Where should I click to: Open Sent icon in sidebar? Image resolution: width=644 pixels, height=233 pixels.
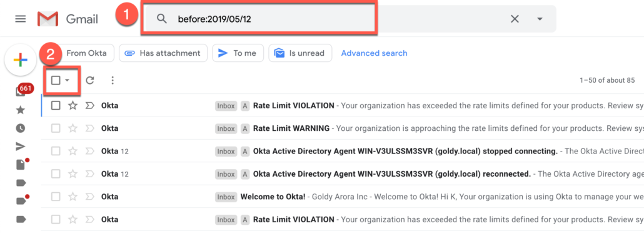click(20, 146)
